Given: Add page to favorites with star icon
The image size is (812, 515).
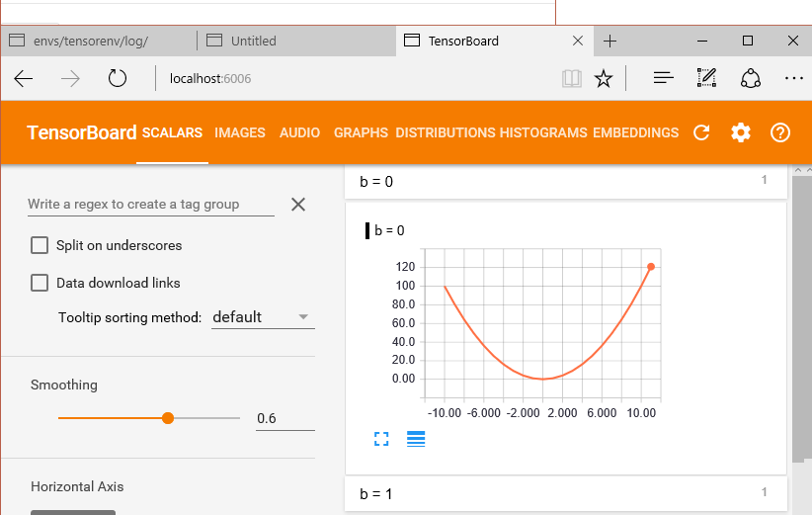Looking at the screenshot, I should [x=604, y=79].
